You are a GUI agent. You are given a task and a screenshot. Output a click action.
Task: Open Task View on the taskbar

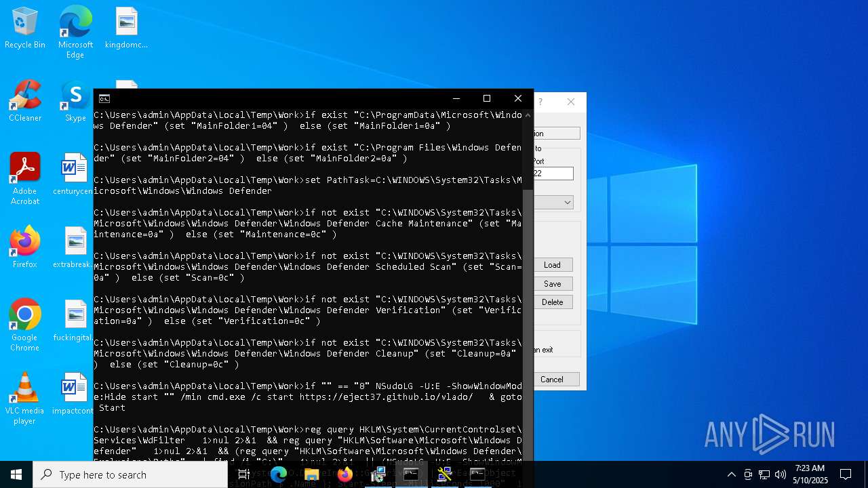click(x=244, y=474)
